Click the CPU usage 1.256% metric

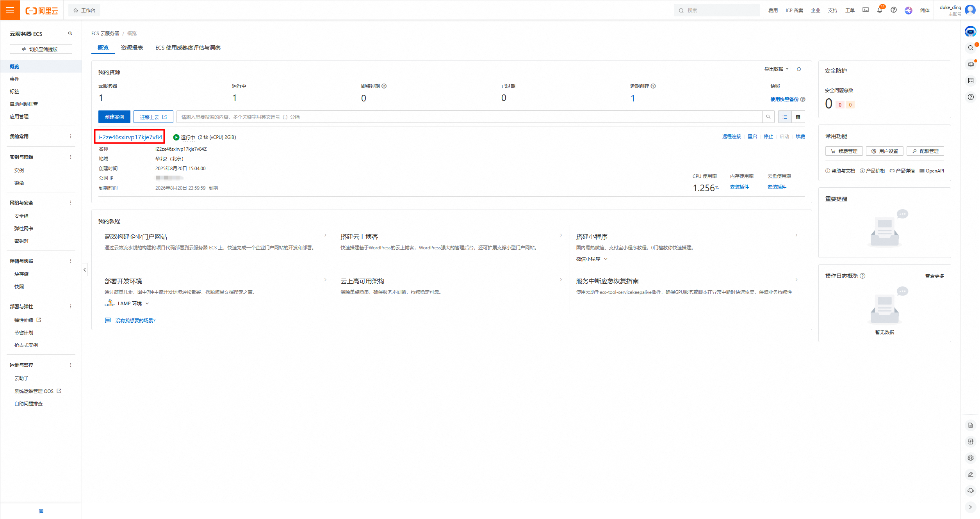click(705, 187)
